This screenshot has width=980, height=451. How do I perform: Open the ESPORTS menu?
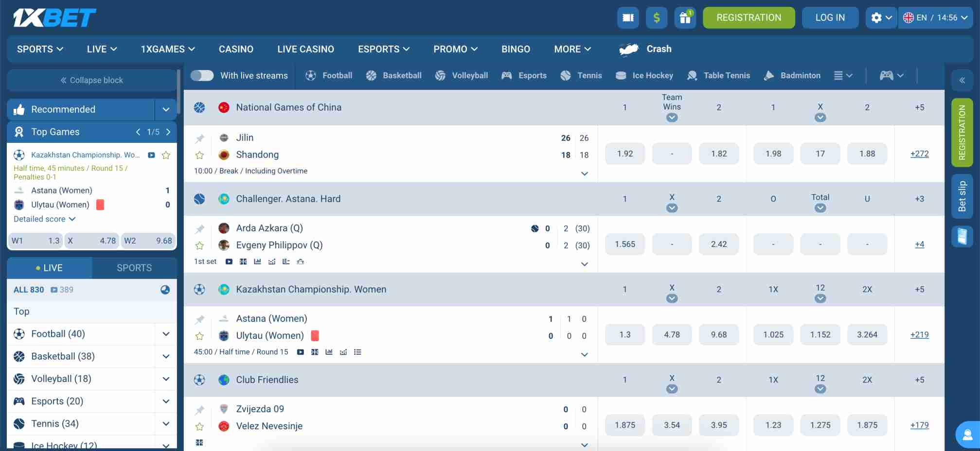(384, 49)
